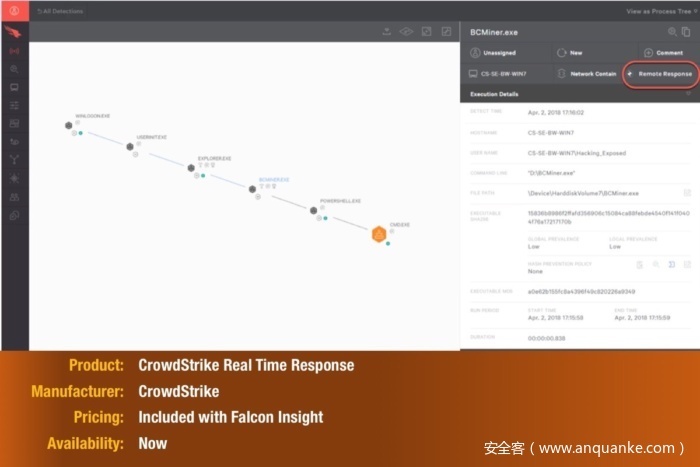
Task: Select the Local Prevalence Low value
Action: pyautogui.click(x=615, y=246)
